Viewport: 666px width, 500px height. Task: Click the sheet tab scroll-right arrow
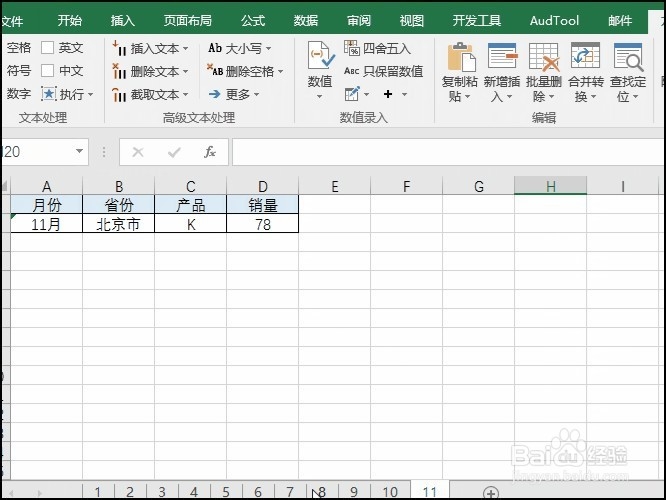tap(40, 493)
